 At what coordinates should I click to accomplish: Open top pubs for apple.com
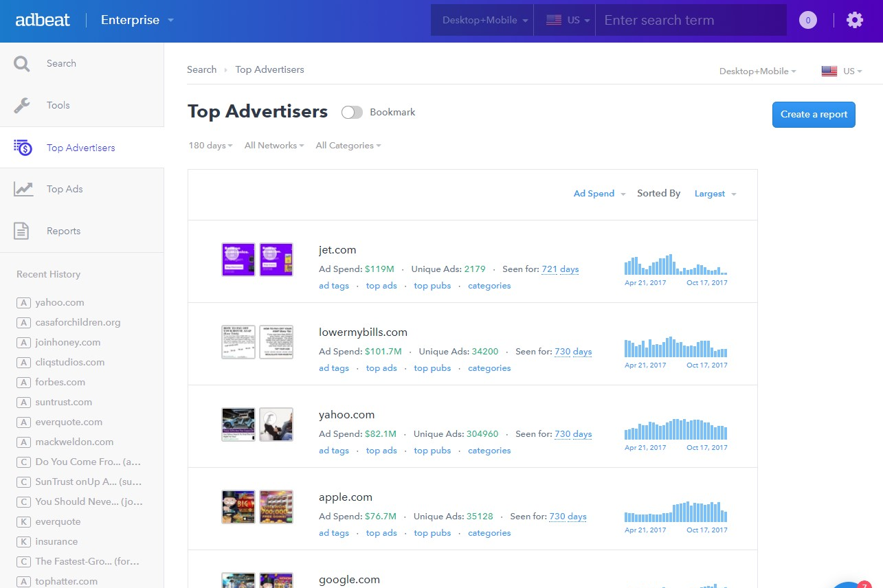click(432, 533)
